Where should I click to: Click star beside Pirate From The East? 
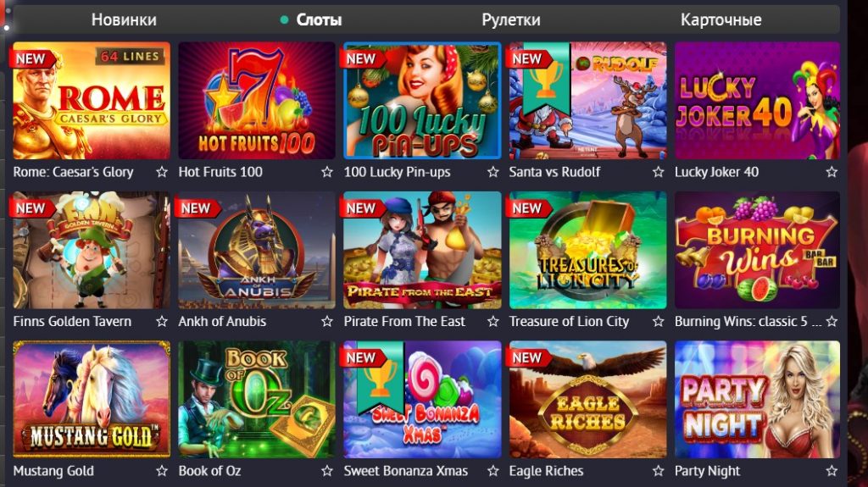coord(492,322)
